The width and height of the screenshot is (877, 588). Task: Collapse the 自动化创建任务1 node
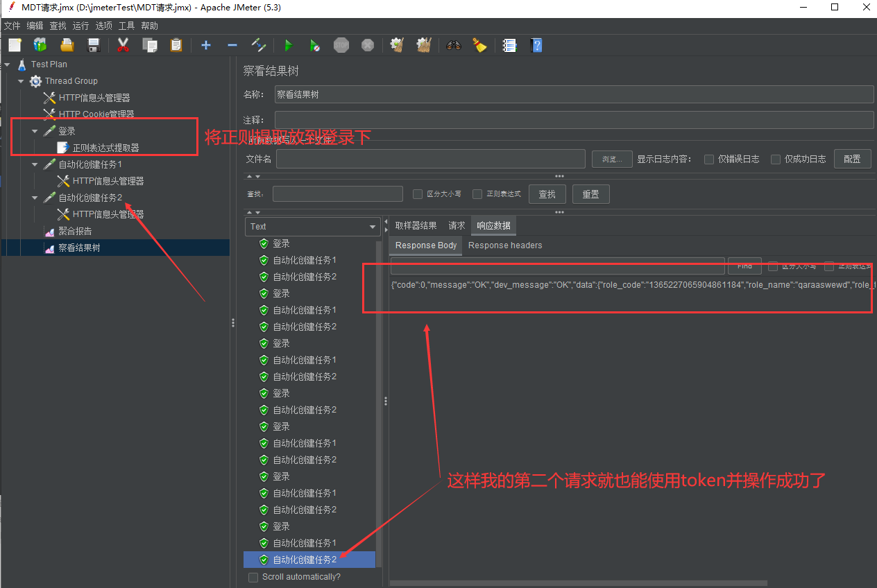(x=35, y=164)
